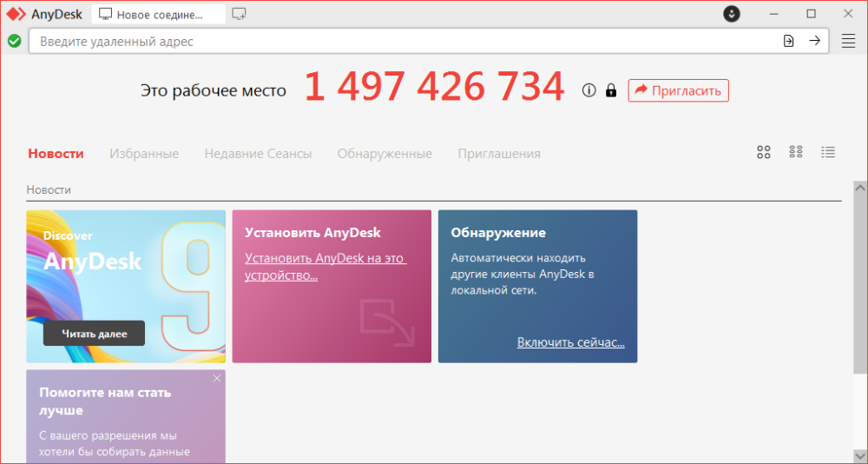
Task: Switch to list view
Action: click(828, 152)
